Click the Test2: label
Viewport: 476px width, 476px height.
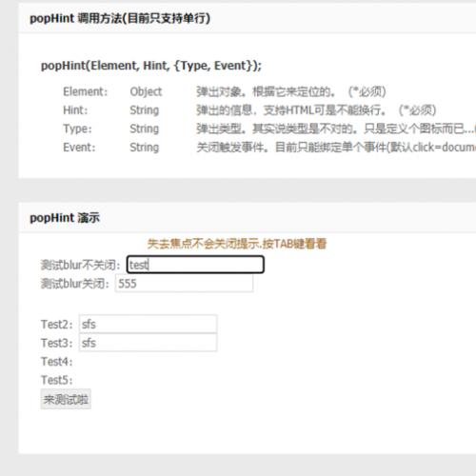[57, 325]
